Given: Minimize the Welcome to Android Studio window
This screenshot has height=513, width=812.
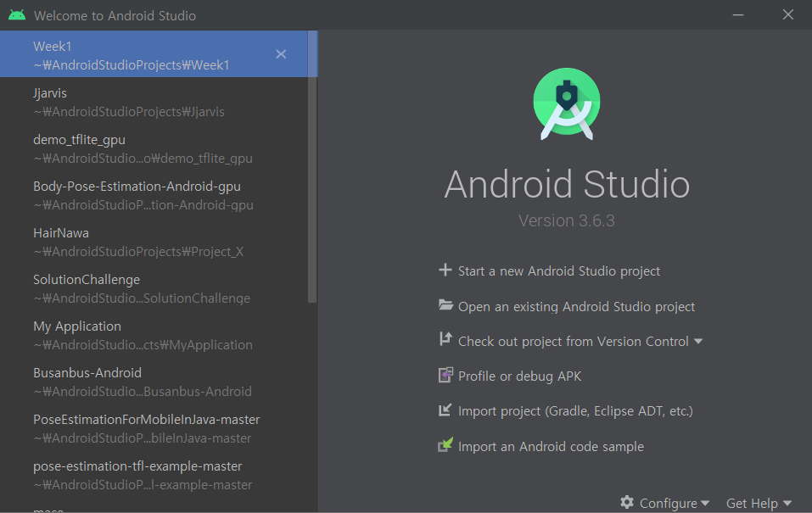Looking at the screenshot, I should coord(738,15).
